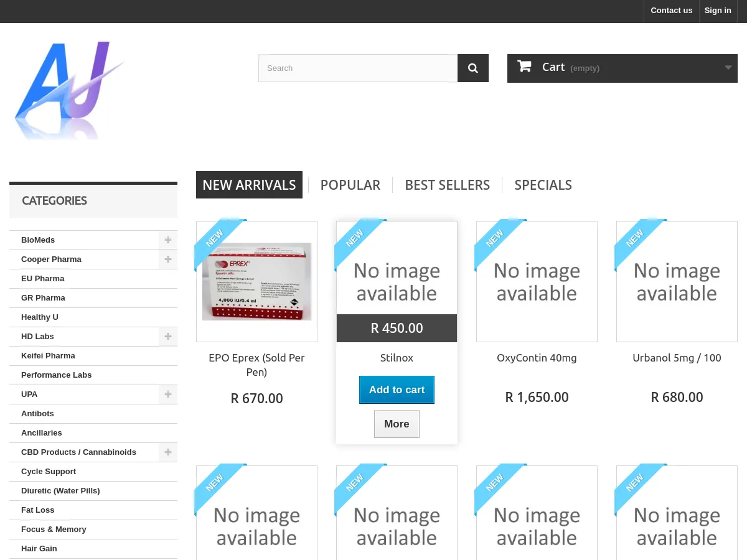The height and width of the screenshot is (560, 747).
Task: Add Stilnox to cart
Action: [397, 390]
